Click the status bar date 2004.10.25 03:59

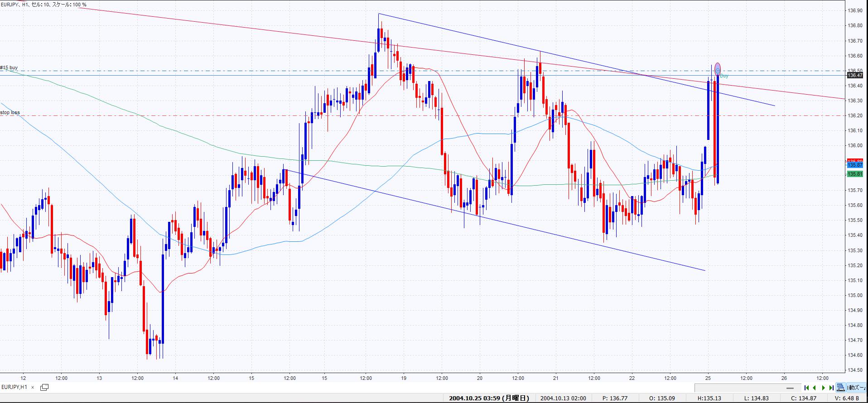[x=489, y=398]
